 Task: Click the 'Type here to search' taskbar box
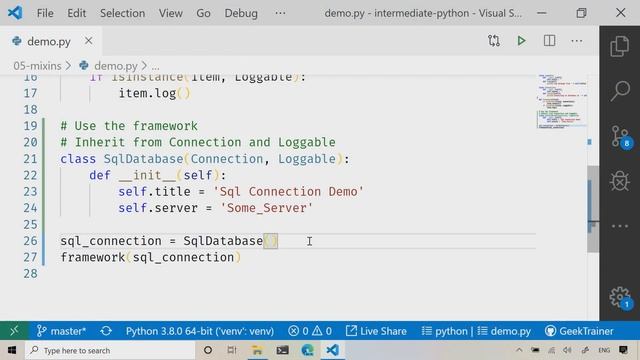[110, 350]
